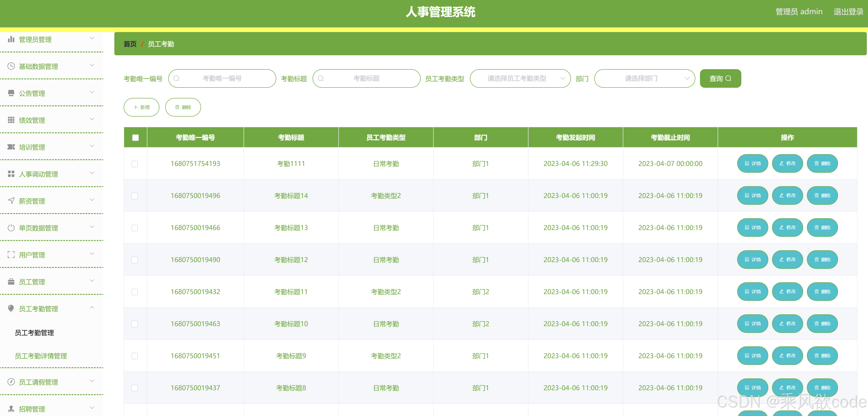
Task: Click the paper plane icon beside 薪资管理
Action: (11, 201)
